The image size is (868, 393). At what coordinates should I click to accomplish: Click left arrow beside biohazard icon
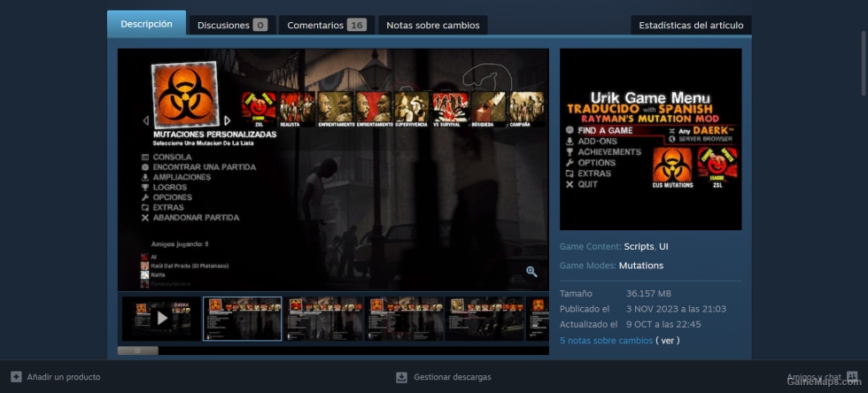(145, 120)
